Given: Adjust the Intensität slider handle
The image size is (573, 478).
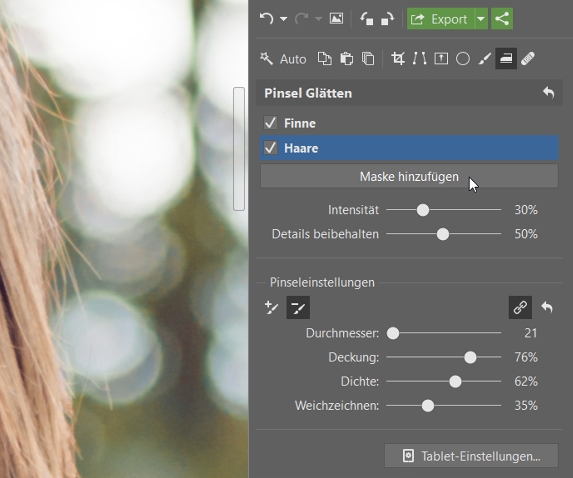Looking at the screenshot, I should pos(423,210).
